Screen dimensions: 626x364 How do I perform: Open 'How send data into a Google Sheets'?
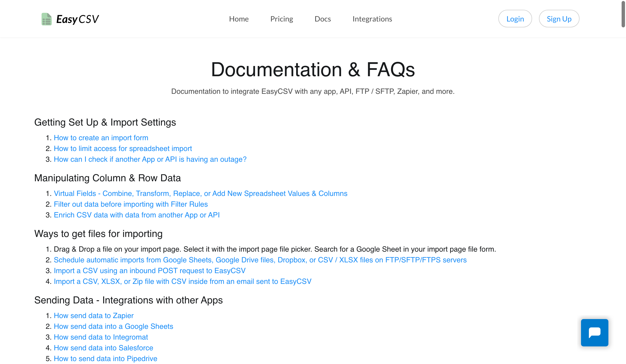(x=113, y=326)
